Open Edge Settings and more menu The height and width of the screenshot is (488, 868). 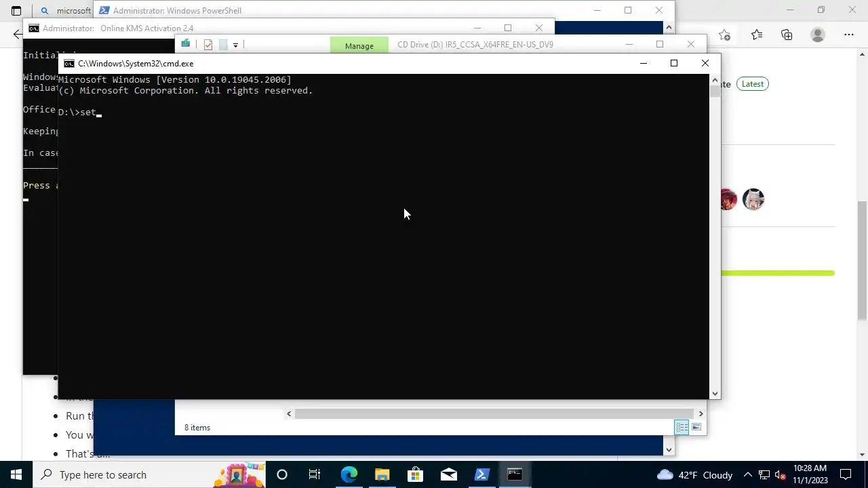pos(849,35)
